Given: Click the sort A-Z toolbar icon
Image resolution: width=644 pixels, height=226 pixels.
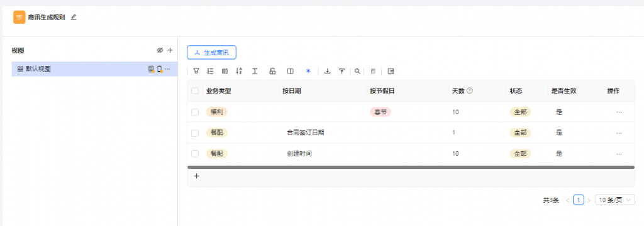Looking at the screenshot, I should click(x=239, y=71).
